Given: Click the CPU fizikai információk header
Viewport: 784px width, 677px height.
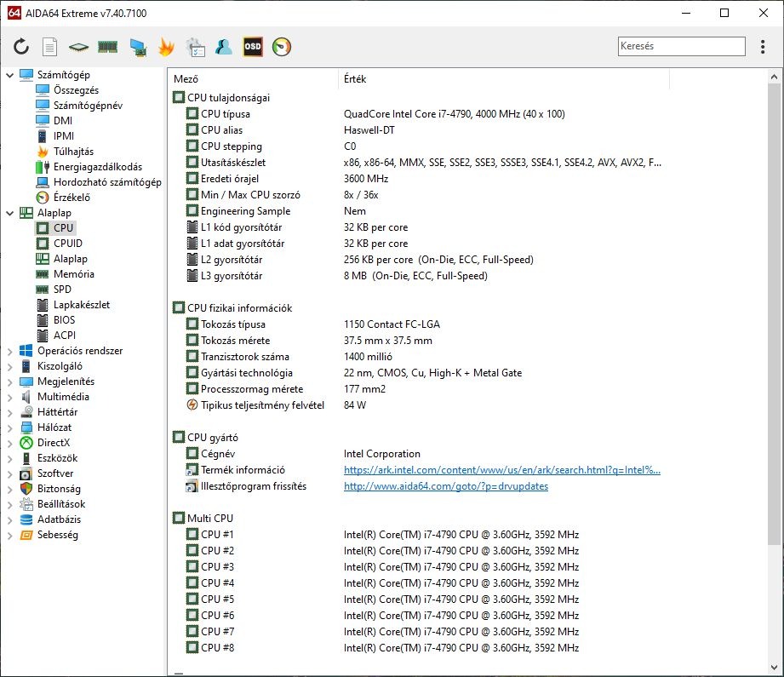Looking at the screenshot, I should [x=239, y=308].
